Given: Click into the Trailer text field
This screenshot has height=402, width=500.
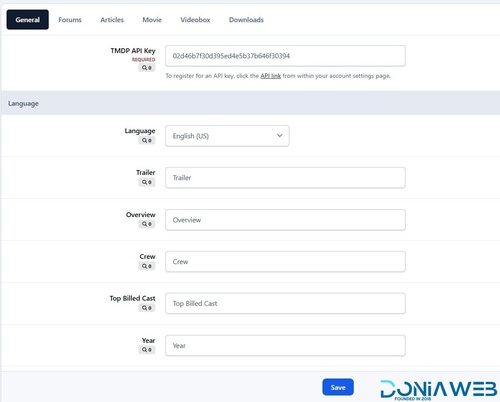Looking at the screenshot, I should point(285,178).
